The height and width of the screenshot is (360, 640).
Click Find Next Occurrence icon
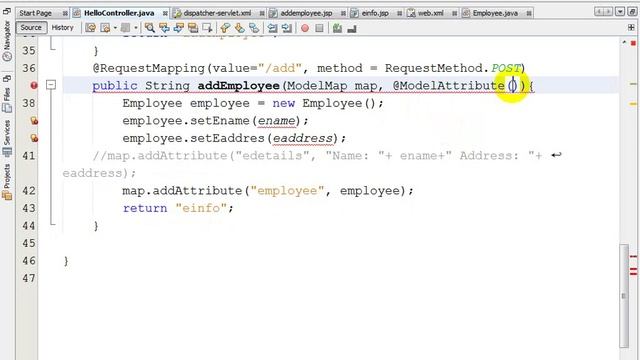pyautogui.click(x=178, y=28)
